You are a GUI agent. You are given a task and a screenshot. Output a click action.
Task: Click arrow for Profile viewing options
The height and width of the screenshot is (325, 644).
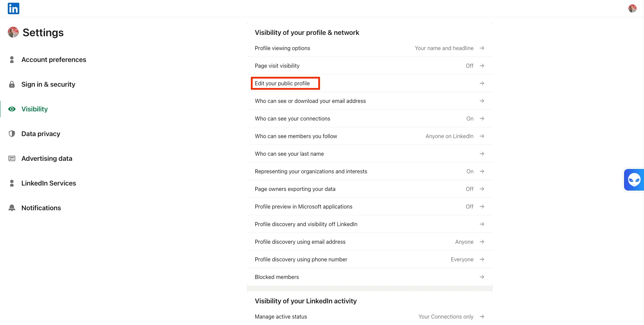(x=482, y=48)
